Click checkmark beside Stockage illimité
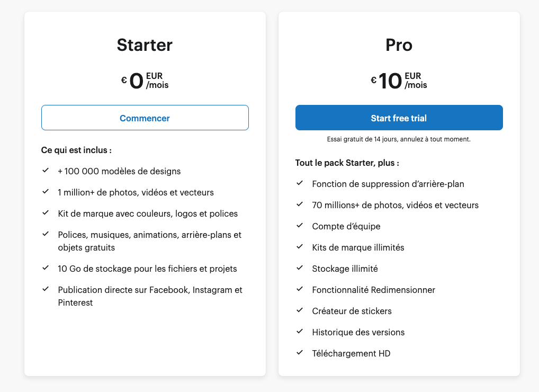Screen dimensions: 539x392 pos(300,268)
